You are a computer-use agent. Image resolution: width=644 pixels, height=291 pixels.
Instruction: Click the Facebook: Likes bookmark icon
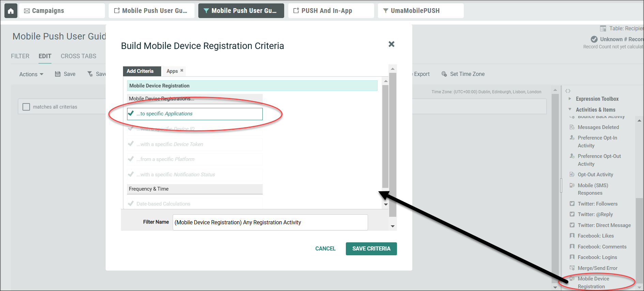(x=572, y=236)
